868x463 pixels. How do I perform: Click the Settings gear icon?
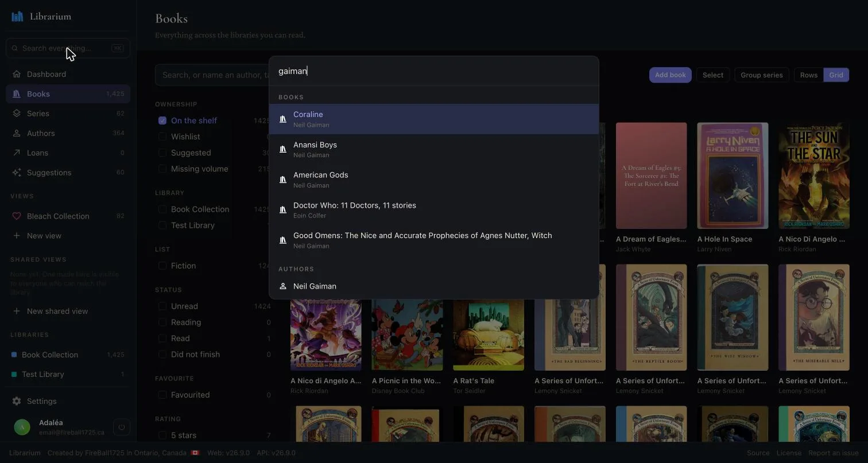(17, 401)
